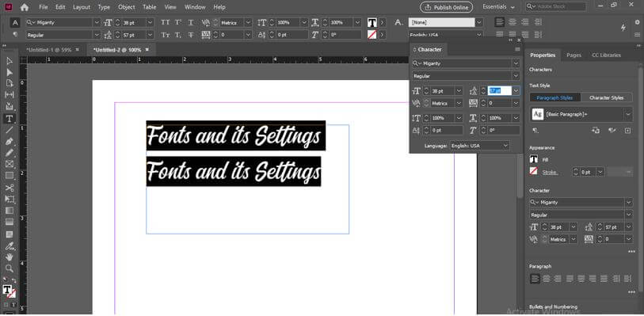Click the Home icon
The image size is (644, 316).
coord(25,7)
